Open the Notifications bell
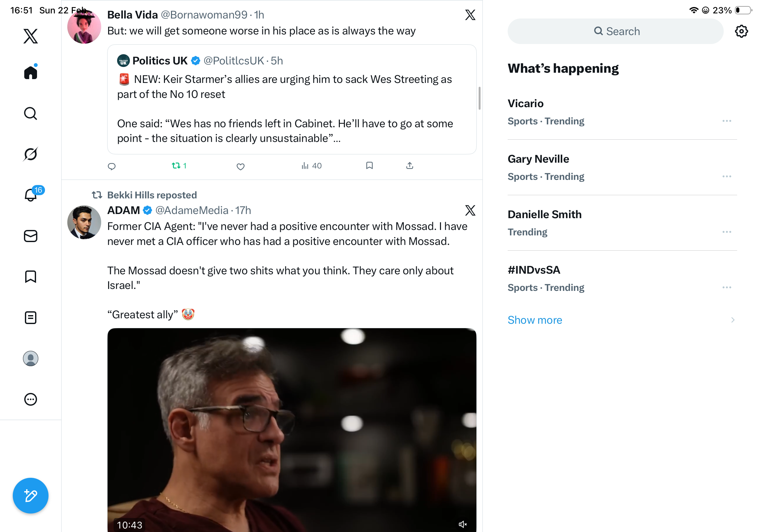Screen dimensions: 762x532 (x=31, y=195)
